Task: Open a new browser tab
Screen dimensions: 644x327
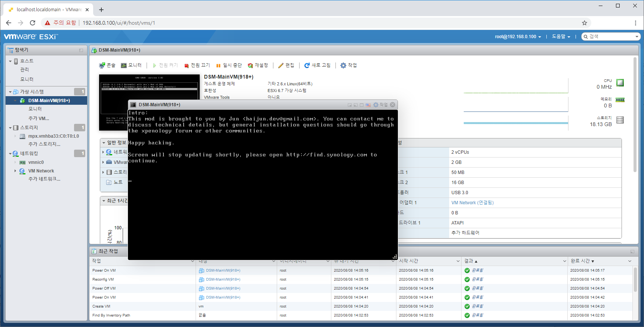Action: click(x=101, y=10)
